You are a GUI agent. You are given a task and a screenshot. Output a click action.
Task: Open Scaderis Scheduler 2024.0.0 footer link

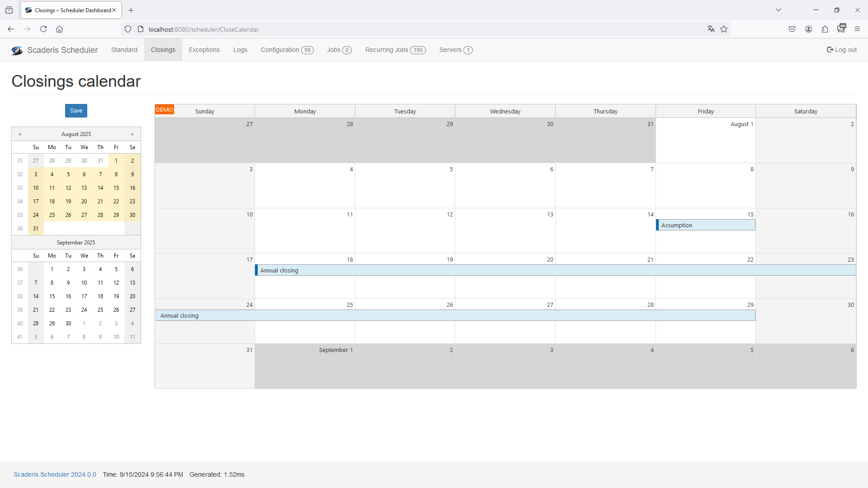pyautogui.click(x=55, y=474)
